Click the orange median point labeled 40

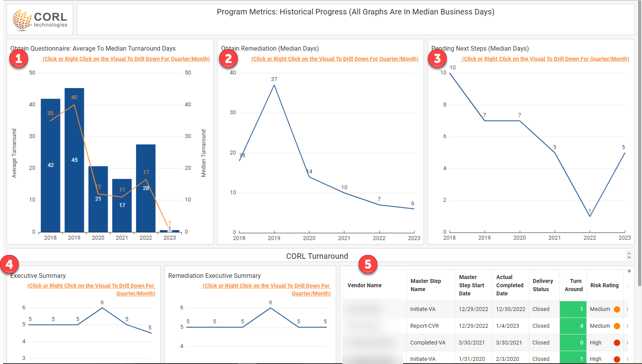(74, 104)
